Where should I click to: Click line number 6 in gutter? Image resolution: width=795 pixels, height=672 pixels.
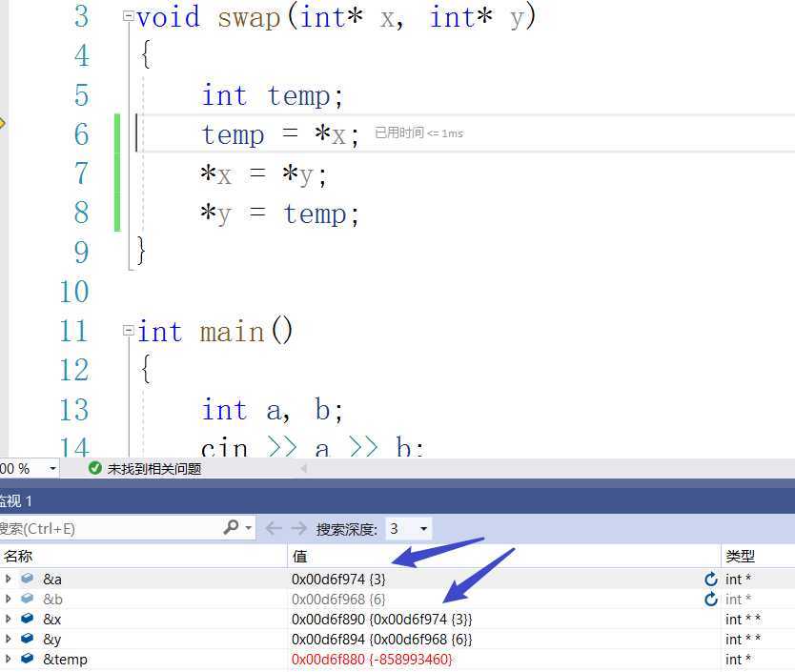click(x=82, y=133)
